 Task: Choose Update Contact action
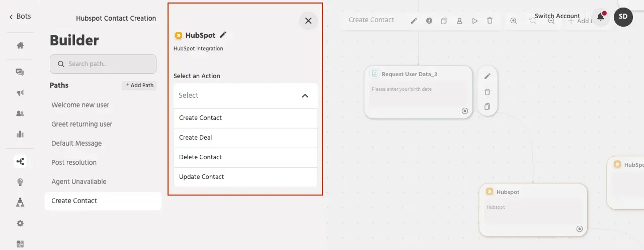coord(246,177)
